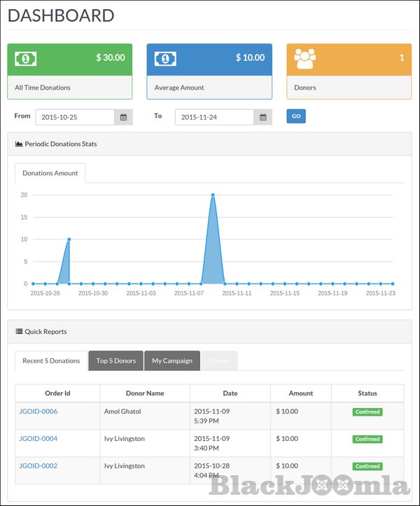Click Confirmed status badge for JGOID-0006
420x506 pixels.
pyautogui.click(x=367, y=412)
